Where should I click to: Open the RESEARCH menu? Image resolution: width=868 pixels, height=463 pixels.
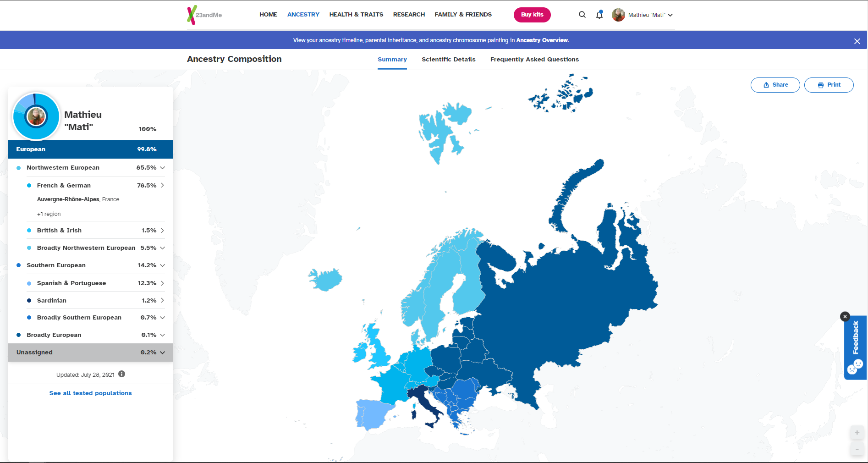pos(409,15)
